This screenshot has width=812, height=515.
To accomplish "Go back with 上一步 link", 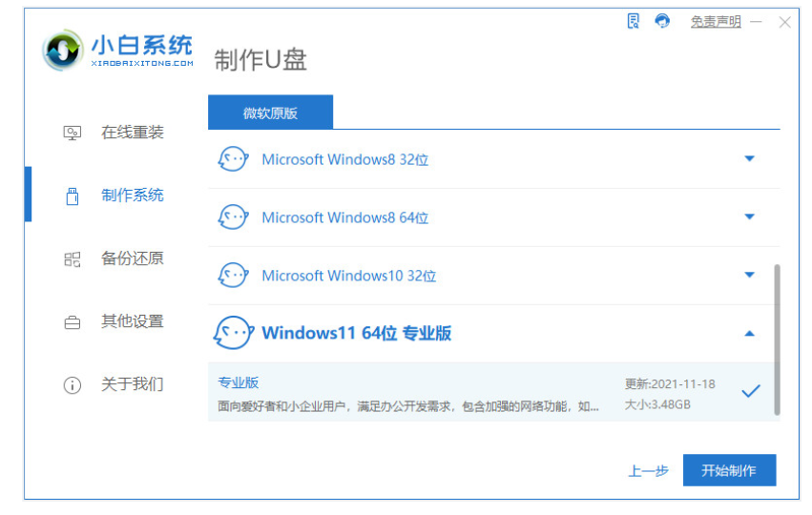I will (648, 470).
